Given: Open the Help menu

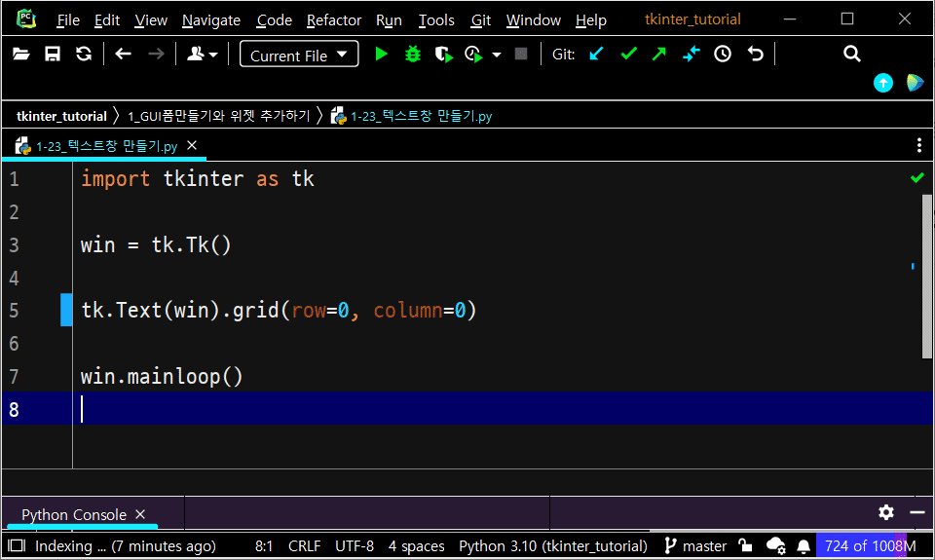Looking at the screenshot, I should (x=591, y=20).
